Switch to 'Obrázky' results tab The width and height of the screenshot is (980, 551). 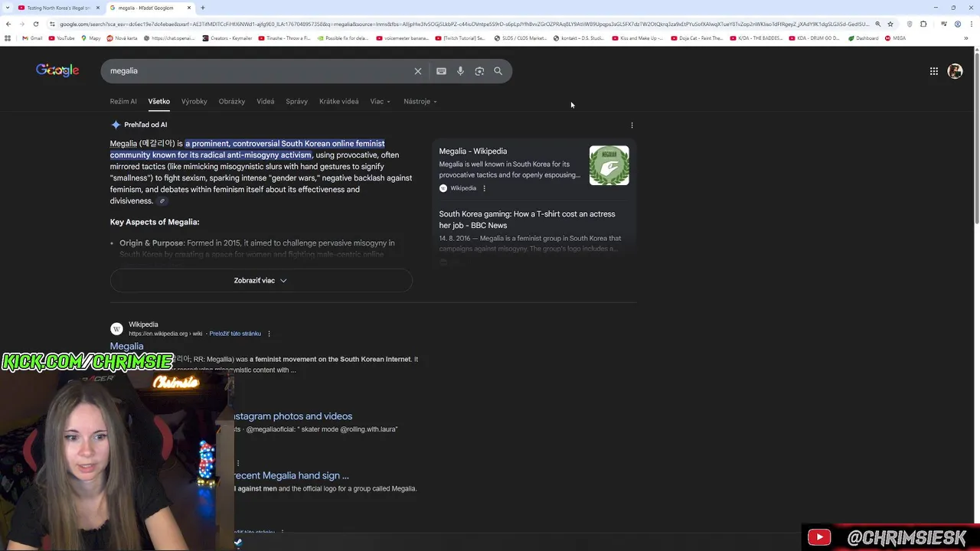232,102
